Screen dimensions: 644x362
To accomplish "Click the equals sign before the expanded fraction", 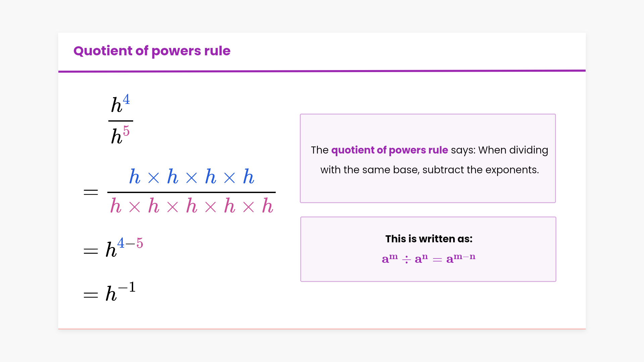I will pyautogui.click(x=91, y=192).
